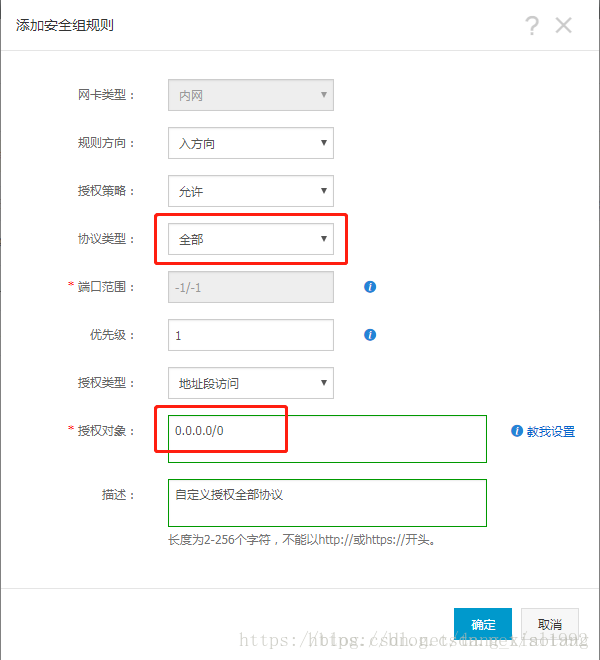Click the 授权对象 label
The width and height of the screenshot is (600, 660).
pos(106,431)
